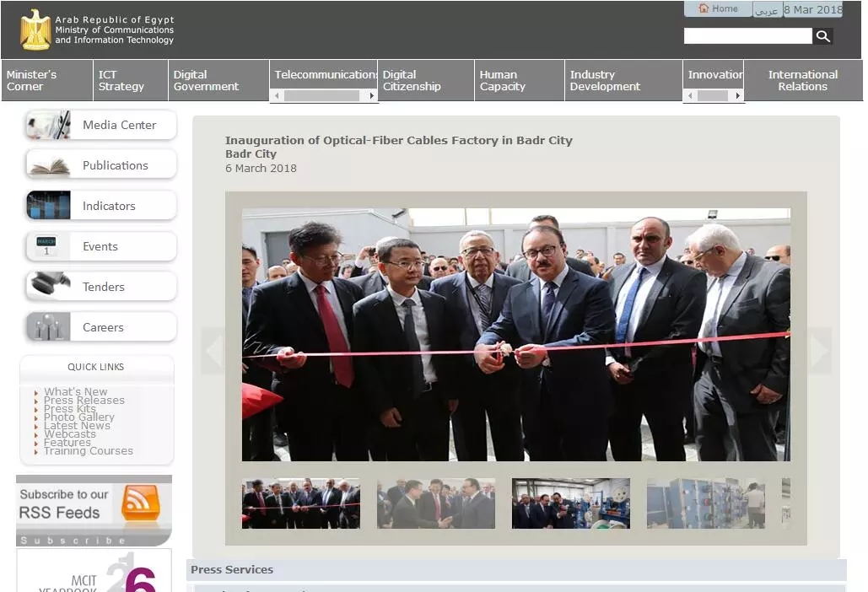
Task: Open Human Capacity menu
Action: click(520, 81)
